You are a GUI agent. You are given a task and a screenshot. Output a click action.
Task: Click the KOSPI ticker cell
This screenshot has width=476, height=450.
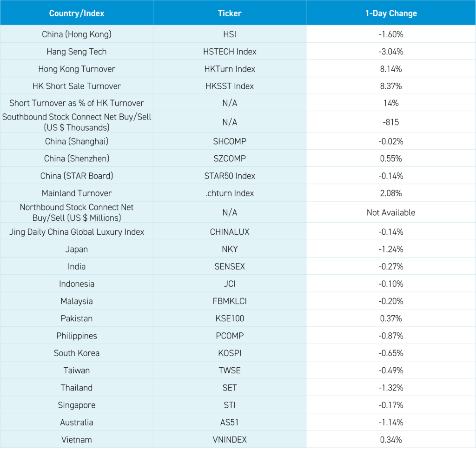point(230,353)
